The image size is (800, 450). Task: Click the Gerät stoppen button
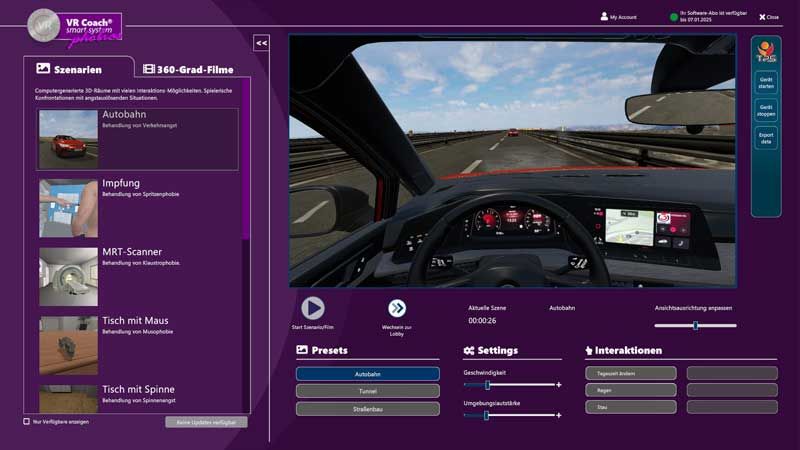click(766, 111)
